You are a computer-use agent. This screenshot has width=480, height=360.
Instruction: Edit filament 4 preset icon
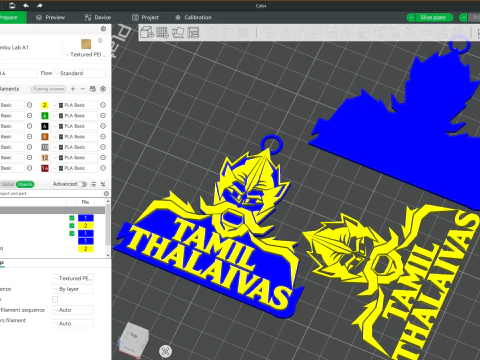pyautogui.click(x=103, y=116)
